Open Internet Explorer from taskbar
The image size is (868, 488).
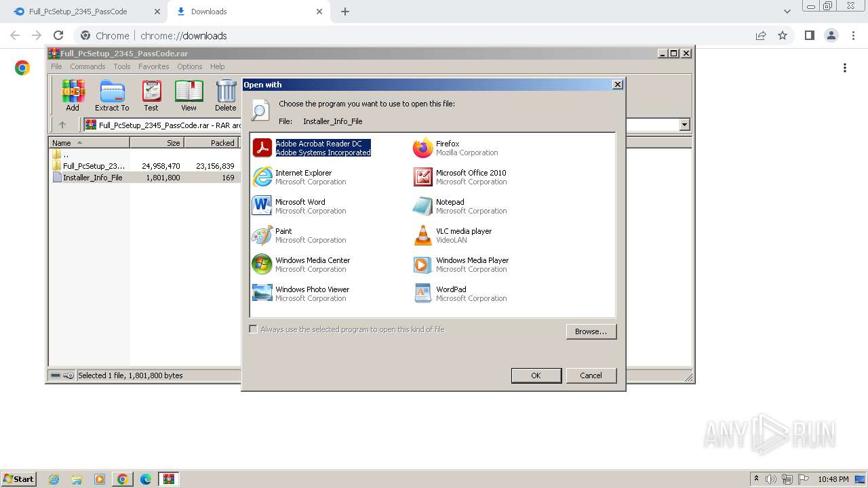coord(54,479)
